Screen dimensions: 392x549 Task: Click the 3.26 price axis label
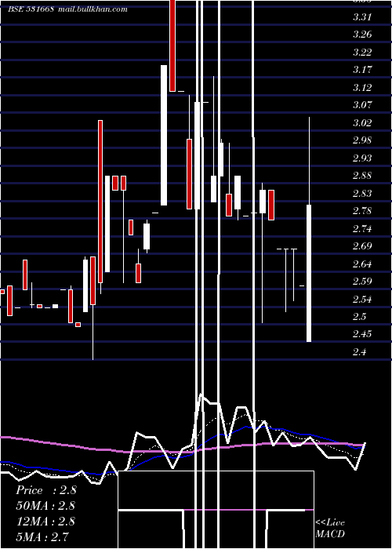[x=362, y=35]
